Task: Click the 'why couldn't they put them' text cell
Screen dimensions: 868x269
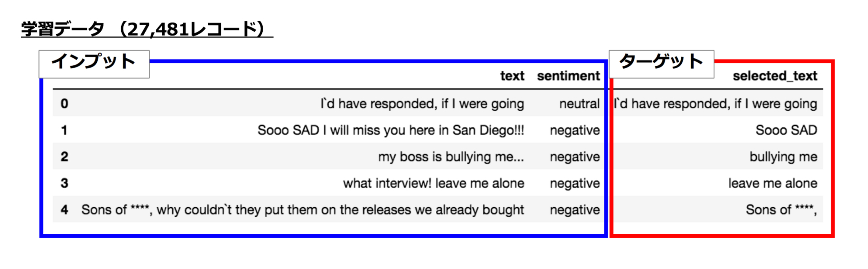Action: click(302, 210)
